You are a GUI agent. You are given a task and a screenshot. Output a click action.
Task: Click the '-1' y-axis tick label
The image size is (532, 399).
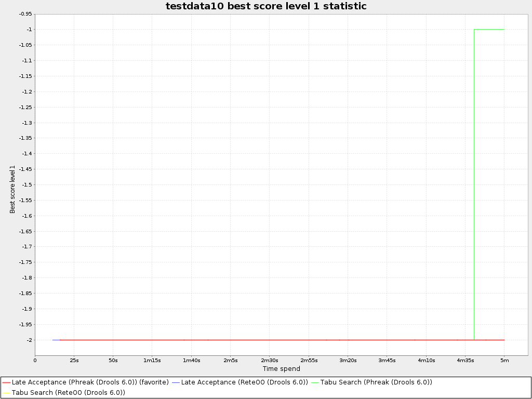click(29, 30)
